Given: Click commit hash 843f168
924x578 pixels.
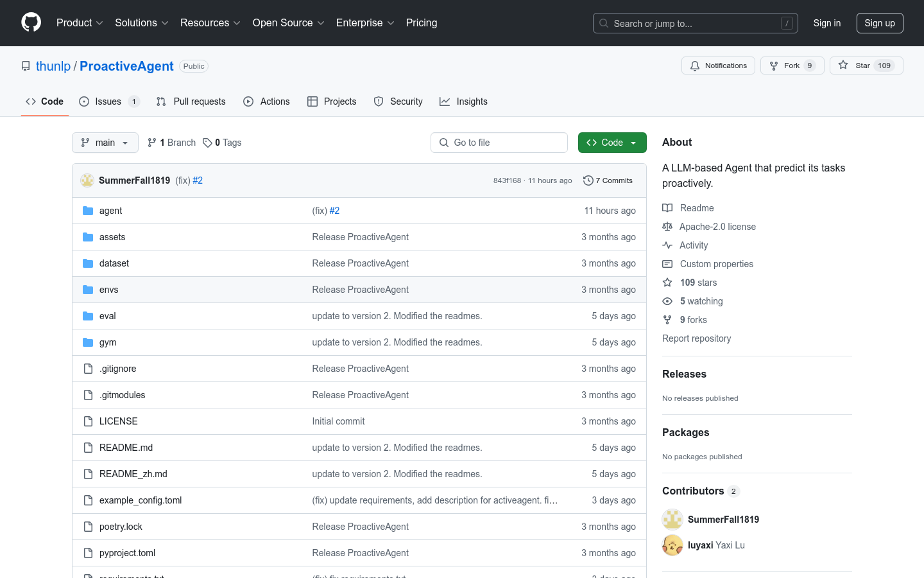Looking at the screenshot, I should pos(507,180).
